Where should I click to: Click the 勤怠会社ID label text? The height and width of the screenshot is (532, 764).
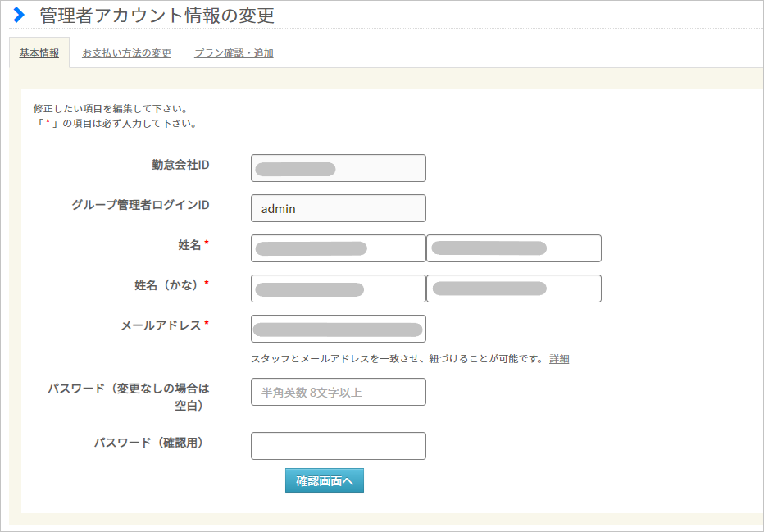[180, 165]
